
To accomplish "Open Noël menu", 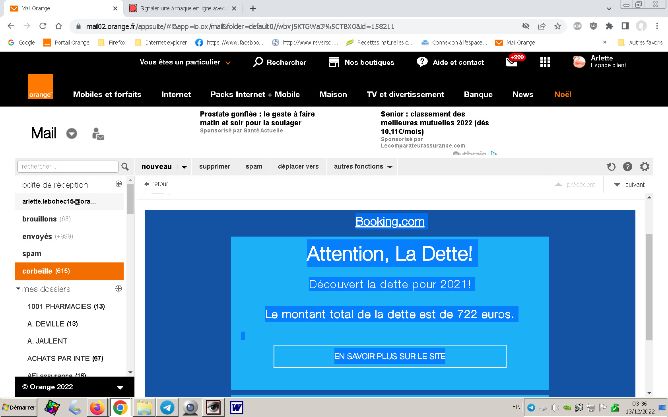I will pos(563,94).
